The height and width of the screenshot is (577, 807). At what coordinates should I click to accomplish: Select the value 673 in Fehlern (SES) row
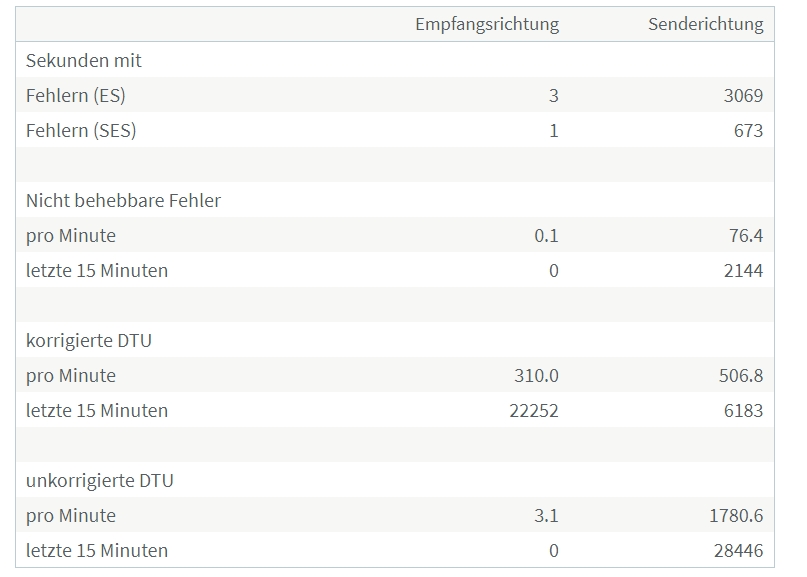(x=748, y=130)
